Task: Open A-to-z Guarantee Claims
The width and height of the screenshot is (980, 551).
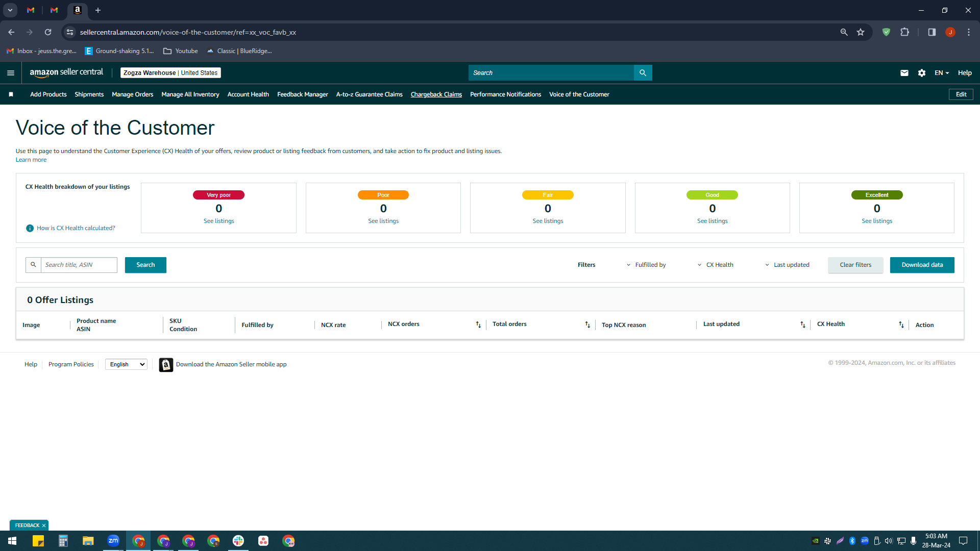Action: [370, 94]
